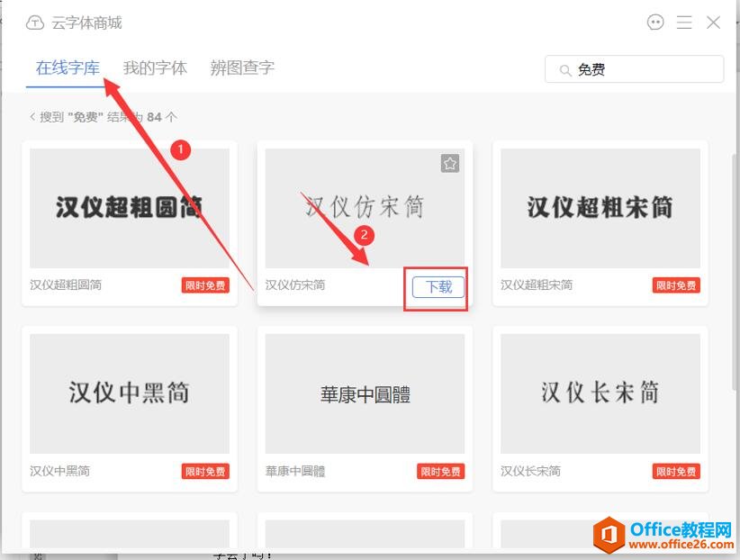The height and width of the screenshot is (560, 740).
Task: Switch to 在线字库 tab
Action: point(68,68)
